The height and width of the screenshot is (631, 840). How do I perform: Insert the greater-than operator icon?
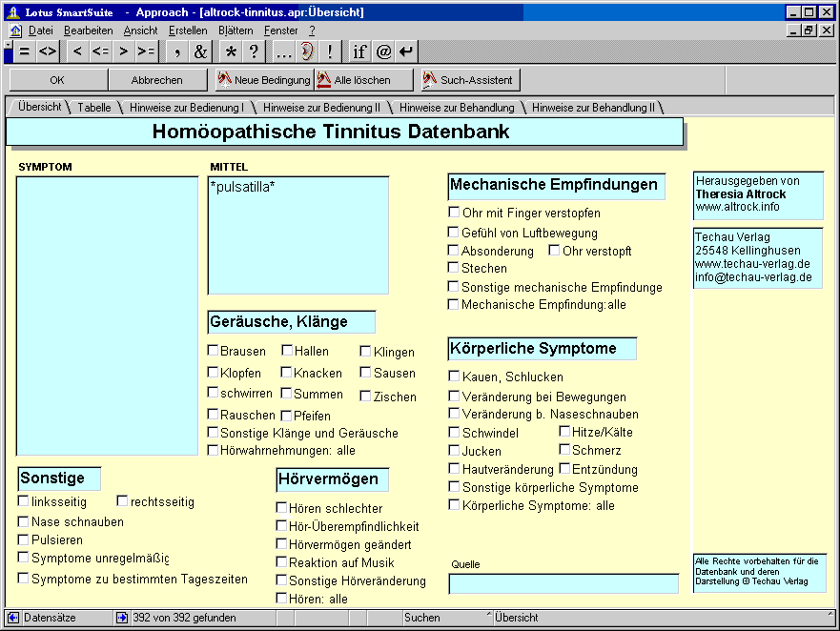point(124,52)
